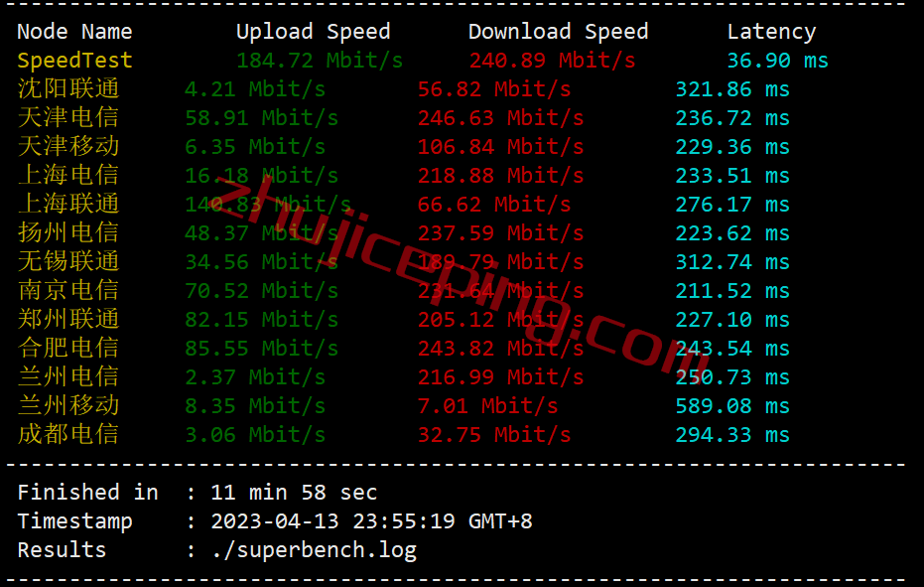This screenshot has height=587, width=924.
Task: Select the 沈阳联通 node row label
Action: tap(68, 89)
